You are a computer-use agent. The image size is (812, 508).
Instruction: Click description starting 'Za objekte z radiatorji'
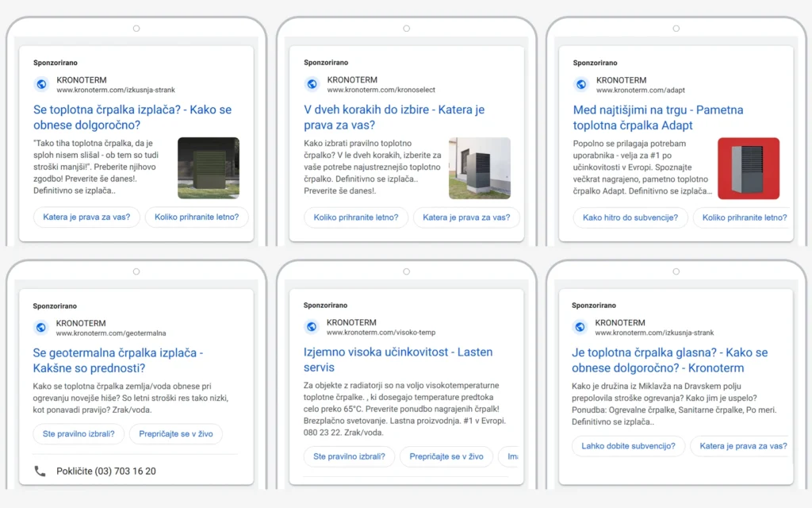tap(404, 409)
